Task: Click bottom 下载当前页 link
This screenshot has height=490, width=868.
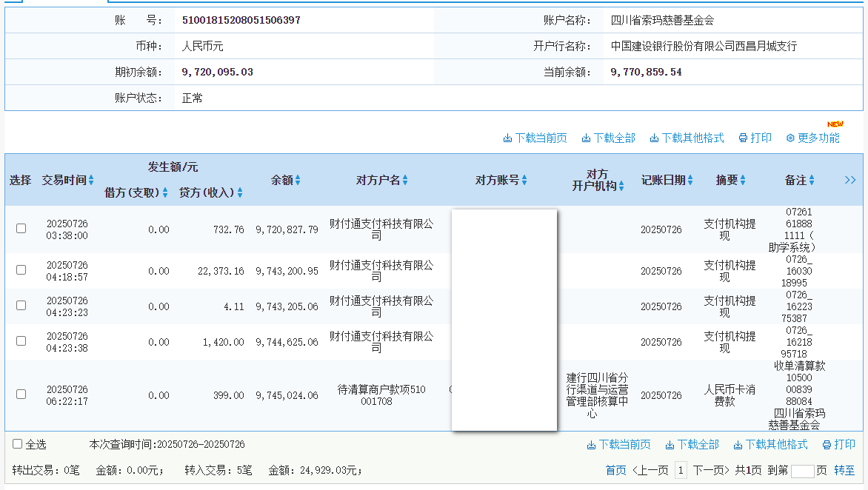Action: (619, 445)
